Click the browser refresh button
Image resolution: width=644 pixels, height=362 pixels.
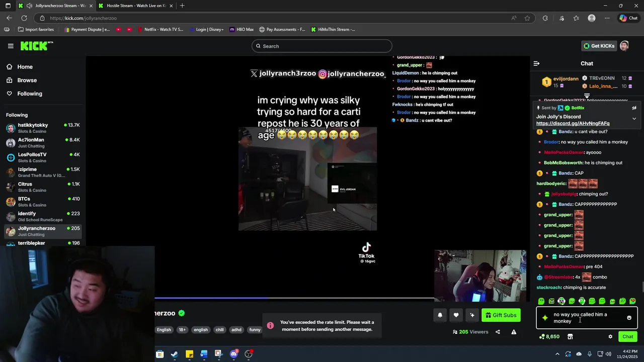24,18
